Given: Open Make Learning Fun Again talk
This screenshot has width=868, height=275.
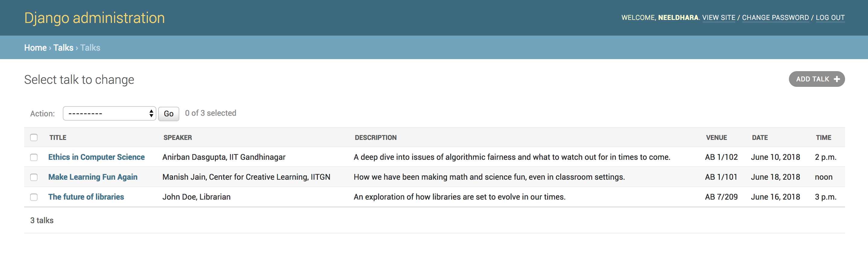Looking at the screenshot, I should click(x=93, y=177).
